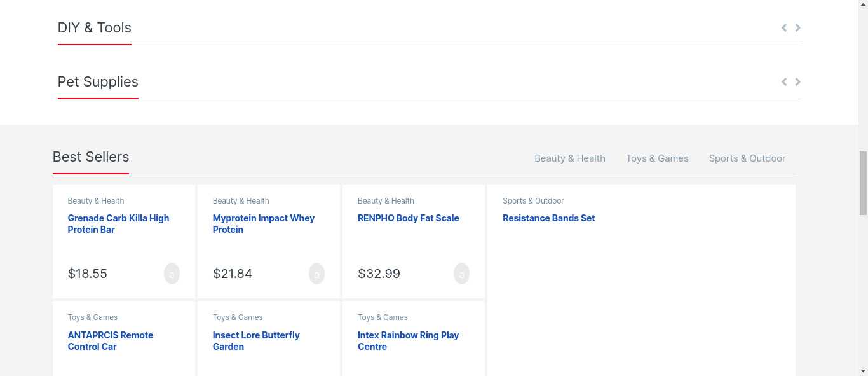Click Sports & Outdoor category above Resistance Bands

(x=533, y=201)
